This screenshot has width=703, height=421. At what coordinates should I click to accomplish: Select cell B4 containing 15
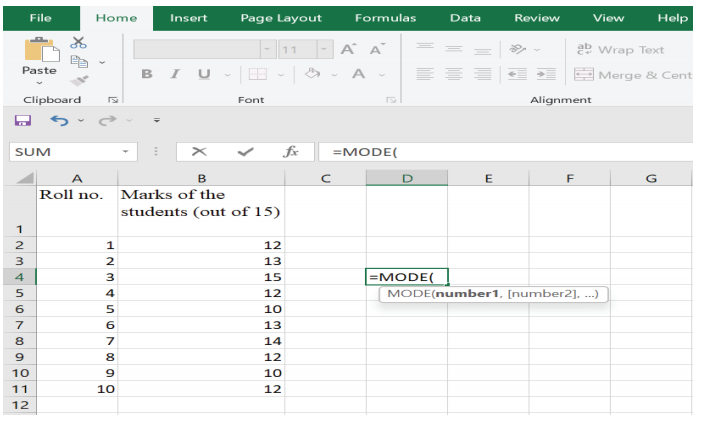click(201, 277)
